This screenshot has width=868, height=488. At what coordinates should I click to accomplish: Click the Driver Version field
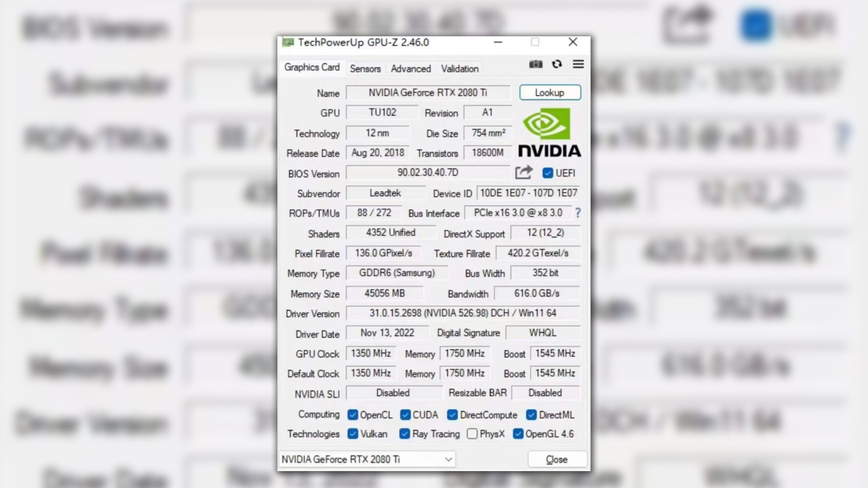coord(463,313)
